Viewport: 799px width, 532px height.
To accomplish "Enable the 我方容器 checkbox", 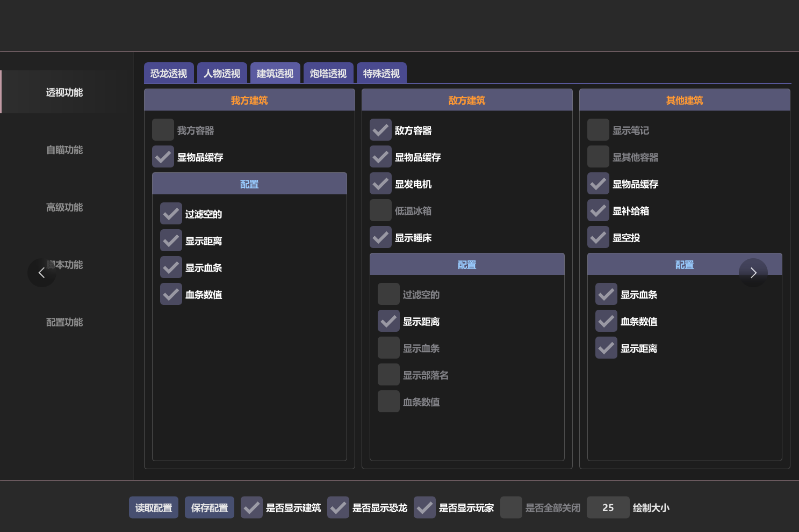I will (x=163, y=130).
